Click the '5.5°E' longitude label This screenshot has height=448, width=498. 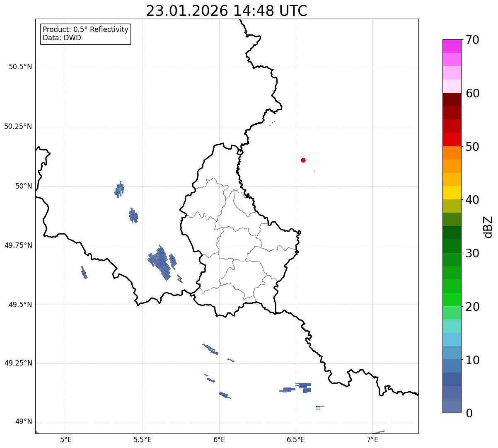click(143, 439)
